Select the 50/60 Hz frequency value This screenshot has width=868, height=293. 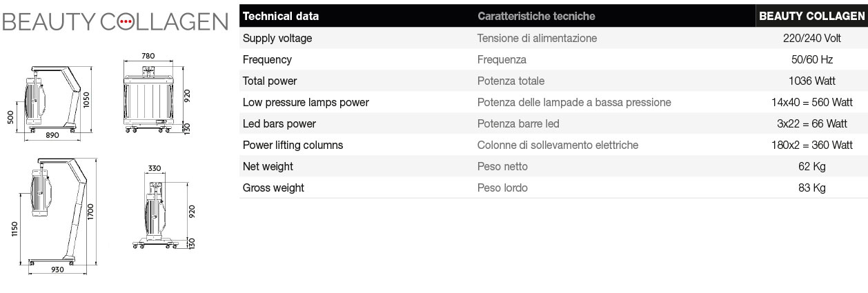click(812, 60)
